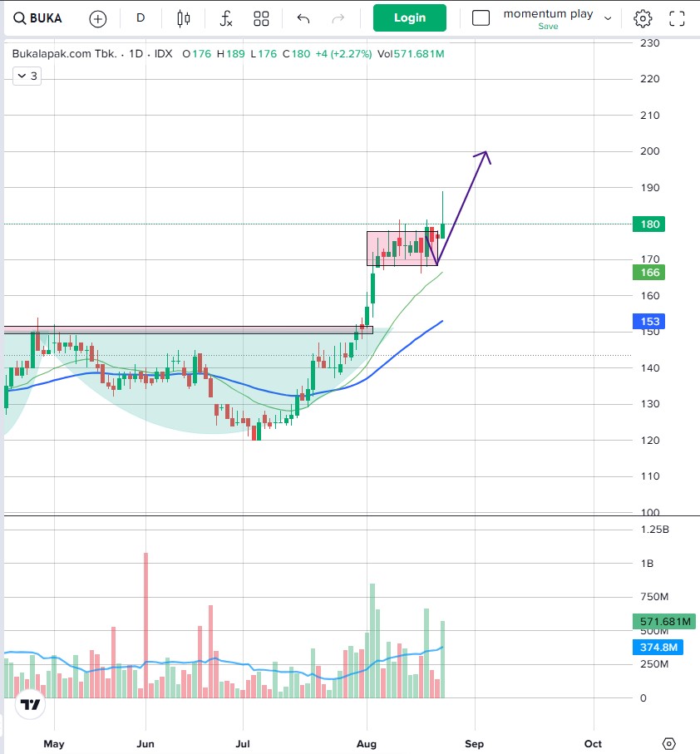Click the green moving average label 166
This screenshot has height=754, width=700.
point(649,273)
